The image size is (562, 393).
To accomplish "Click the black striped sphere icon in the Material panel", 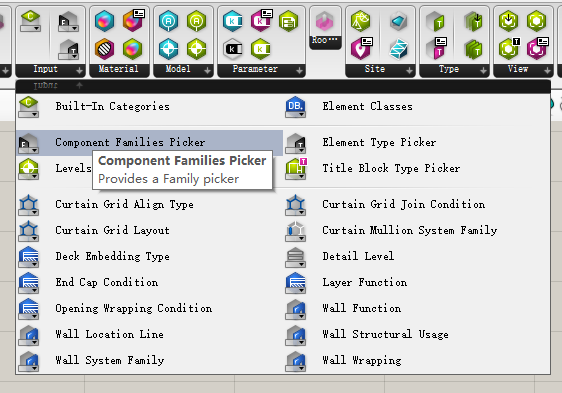I will tap(104, 49).
